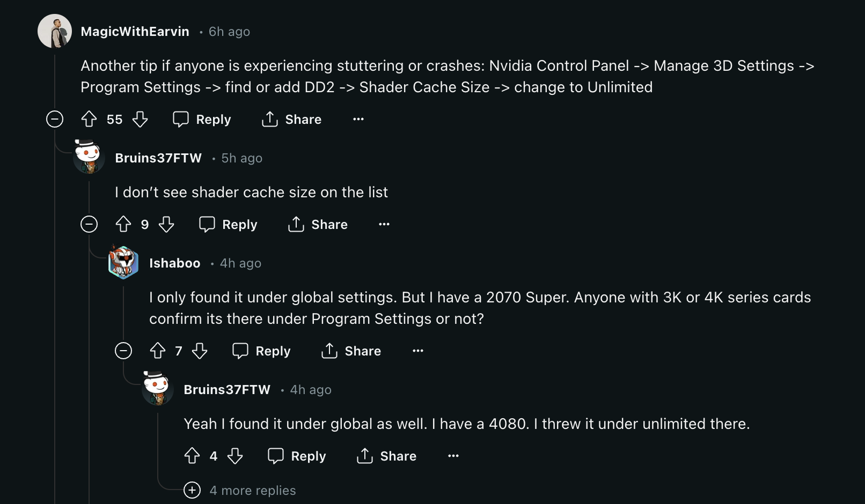The width and height of the screenshot is (865, 504).
Task: Open more options menu on Ishaboo's comment
Action: pyautogui.click(x=418, y=351)
